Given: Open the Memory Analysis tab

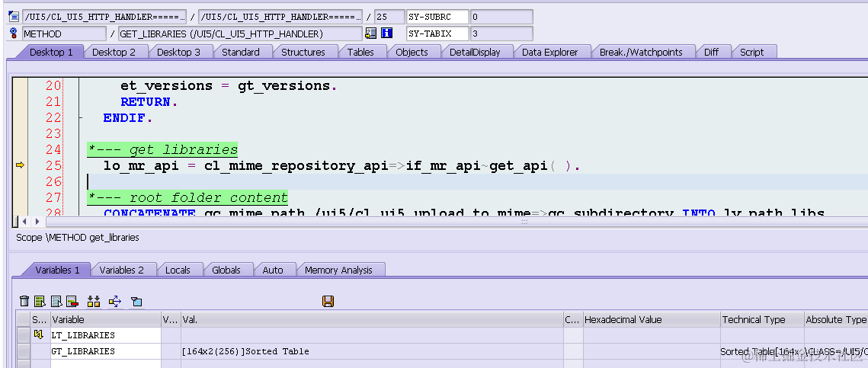Looking at the screenshot, I should click(338, 270).
